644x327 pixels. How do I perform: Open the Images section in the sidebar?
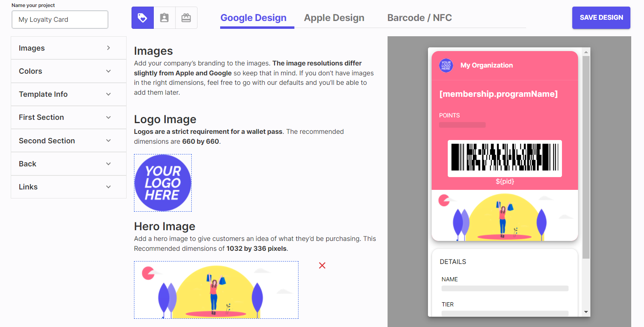tap(68, 48)
